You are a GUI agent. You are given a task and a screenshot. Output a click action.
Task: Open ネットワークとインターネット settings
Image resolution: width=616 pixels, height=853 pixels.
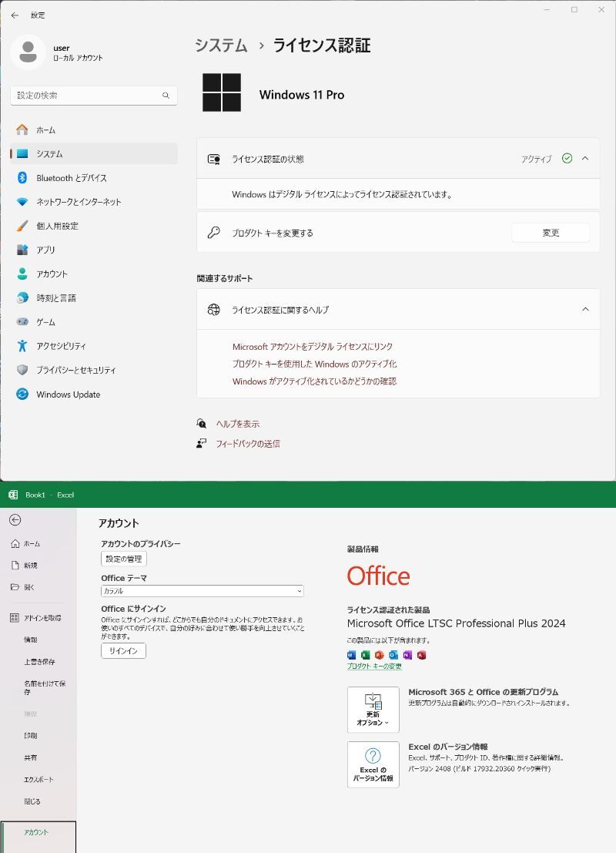pyautogui.click(x=93, y=202)
